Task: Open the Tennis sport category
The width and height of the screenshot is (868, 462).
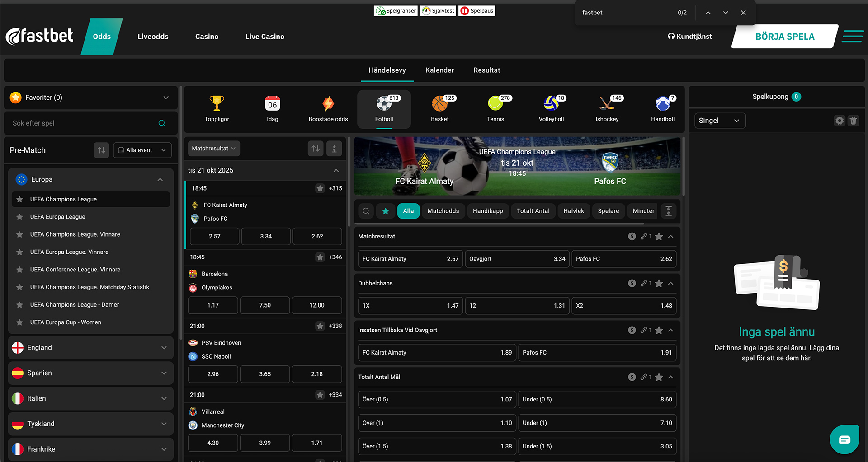Action: [495, 108]
